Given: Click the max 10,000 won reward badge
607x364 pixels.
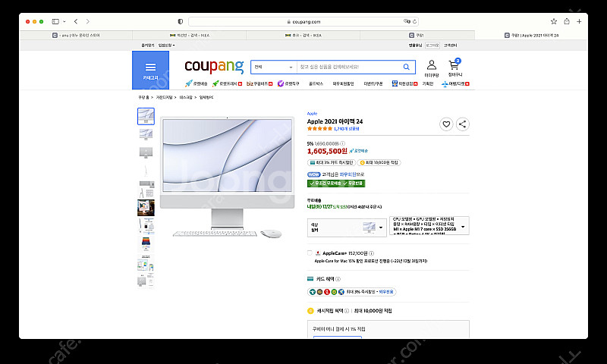Looking at the screenshot, I should [x=379, y=163].
